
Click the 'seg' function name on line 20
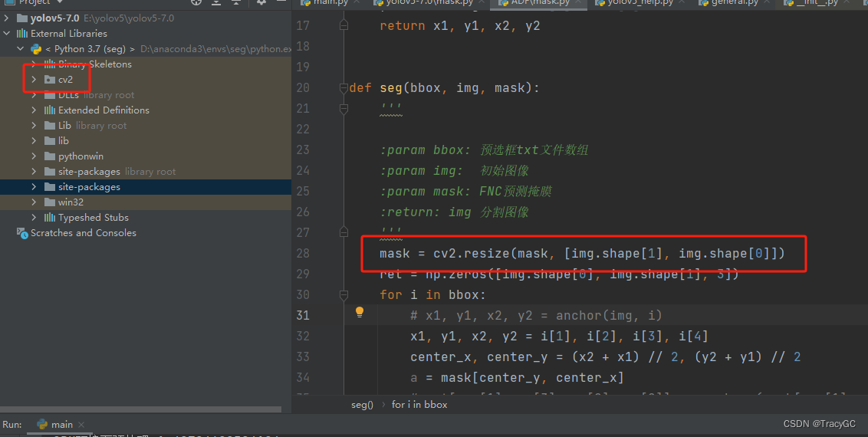coord(391,88)
